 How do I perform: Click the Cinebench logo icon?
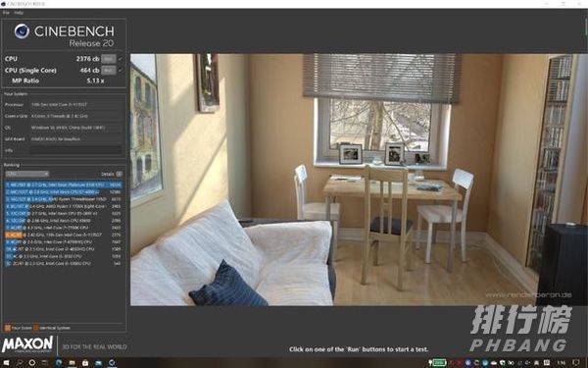pyautogui.click(x=22, y=31)
